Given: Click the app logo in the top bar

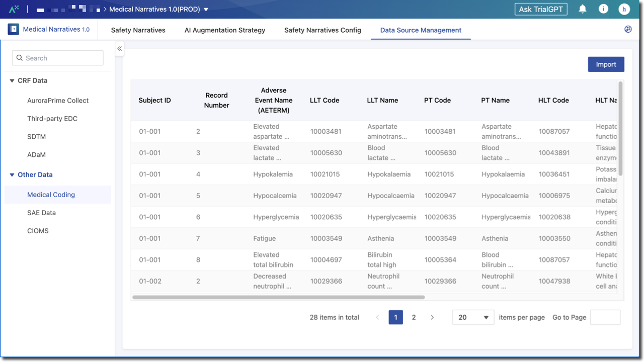Looking at the screenshot, I should point(14,9).
